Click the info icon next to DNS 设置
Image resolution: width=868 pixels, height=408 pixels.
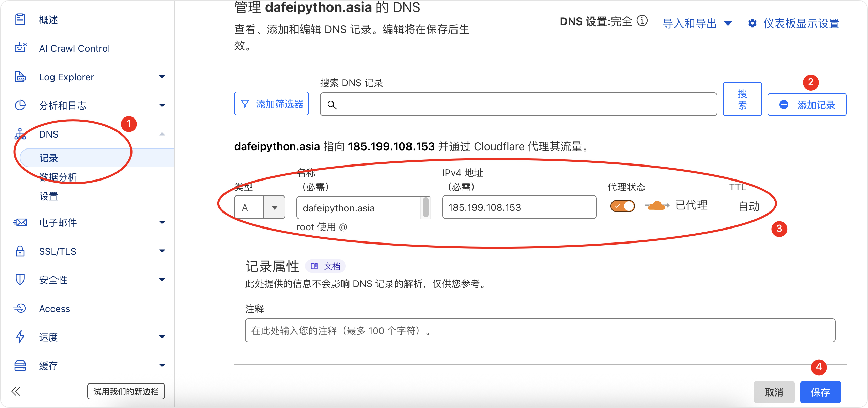point(642,21)
